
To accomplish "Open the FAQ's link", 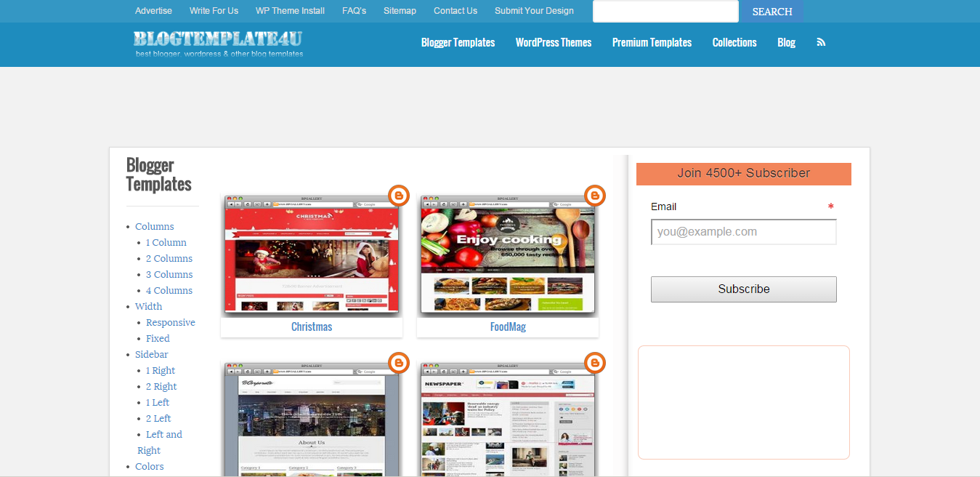I will [354, 11].
